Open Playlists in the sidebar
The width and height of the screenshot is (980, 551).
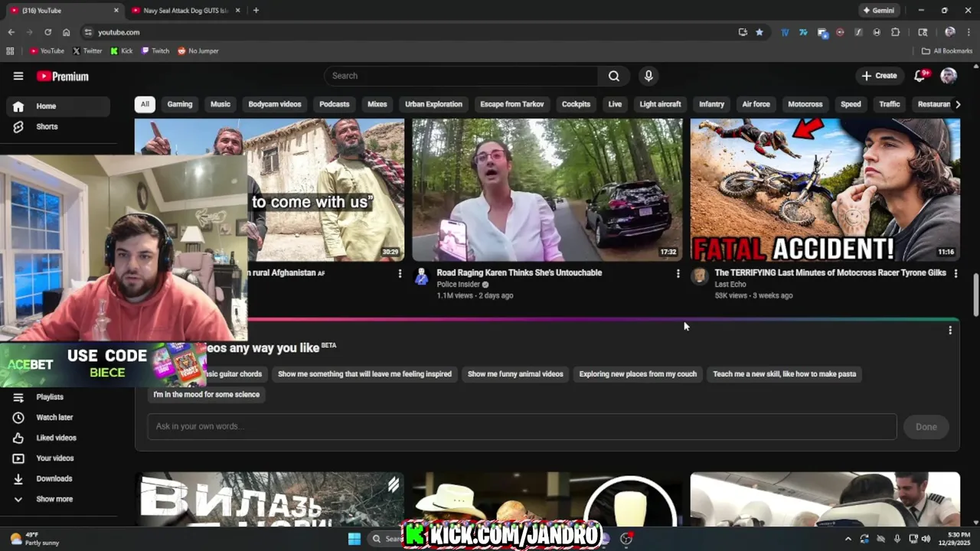click(x=50, y=397)
